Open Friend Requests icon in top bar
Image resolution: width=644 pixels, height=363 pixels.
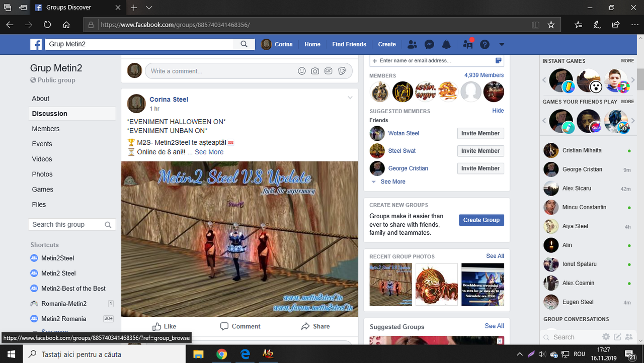pos(412,44)
